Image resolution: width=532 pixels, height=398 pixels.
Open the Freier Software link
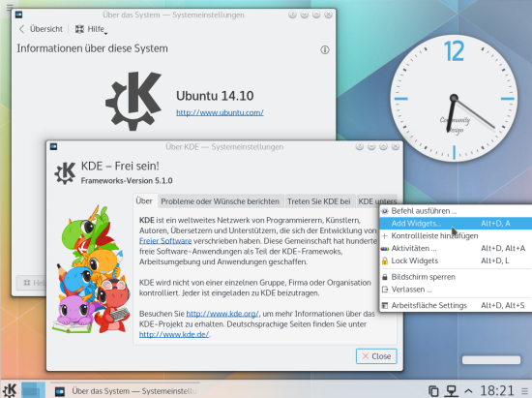(165, 241)
